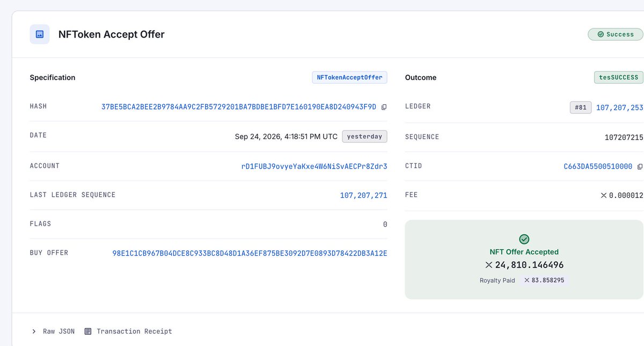Open the transaction hash link 37BE5BCA...

click(x=239, y=107)
